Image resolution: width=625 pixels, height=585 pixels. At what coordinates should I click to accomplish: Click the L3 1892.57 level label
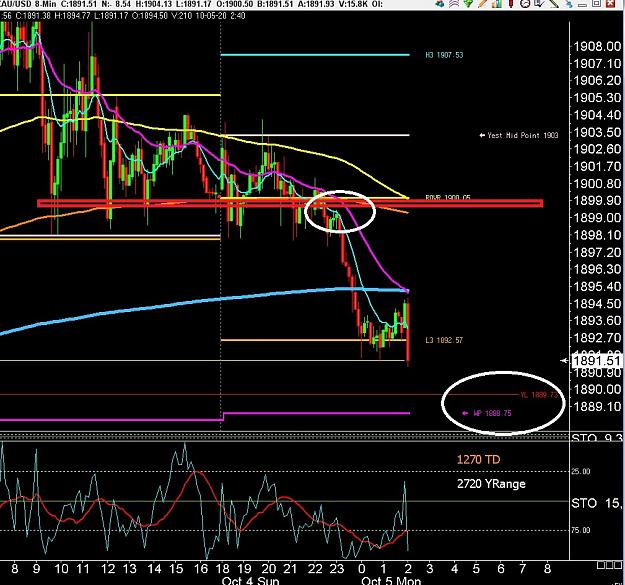(444, 340)
